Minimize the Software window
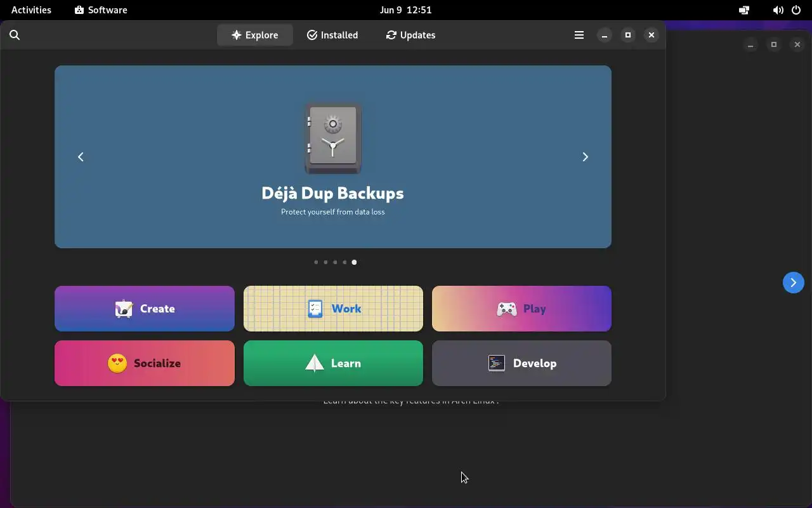Screen dimensions: 812x508 pos(605,35)
